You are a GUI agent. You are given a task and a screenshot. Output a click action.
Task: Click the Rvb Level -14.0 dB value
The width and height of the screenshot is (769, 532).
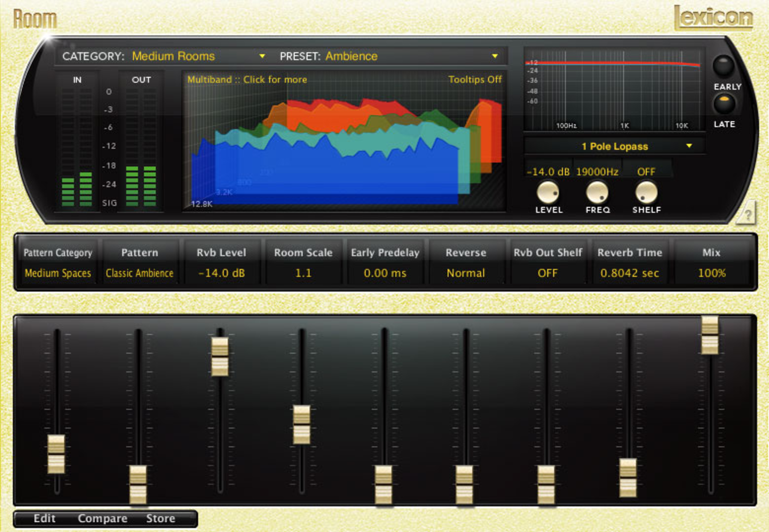tap(222, 273)
